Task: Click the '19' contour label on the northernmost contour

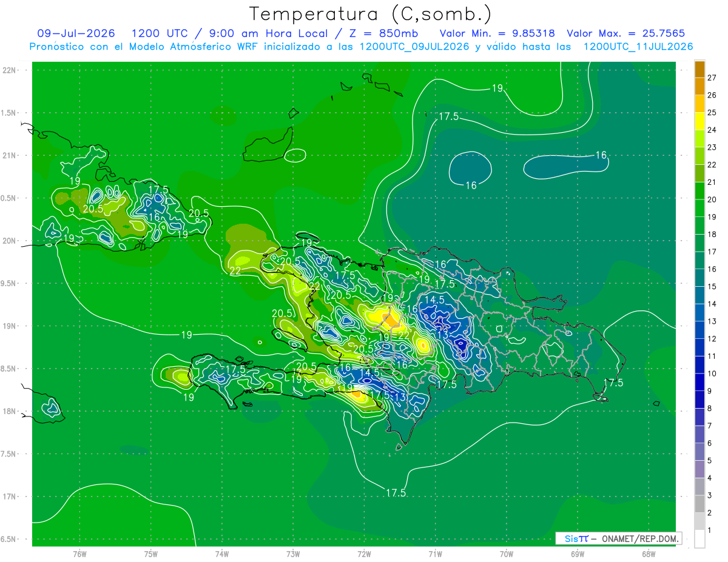Action: point(497,89)
